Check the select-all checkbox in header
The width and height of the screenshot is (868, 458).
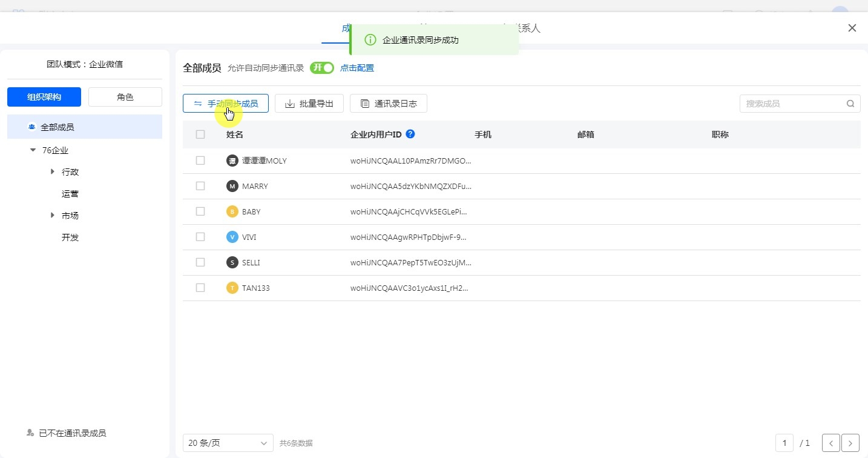[x=200, y=134]
